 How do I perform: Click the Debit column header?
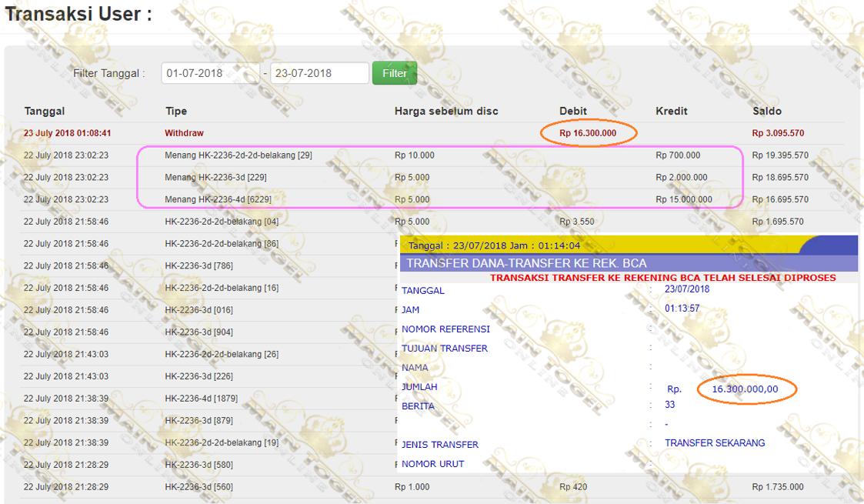pos(573,111)
